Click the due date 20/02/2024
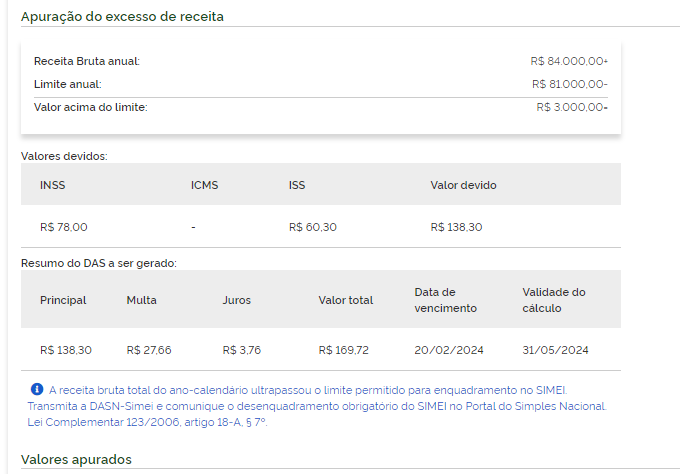 tap(449, 350)
